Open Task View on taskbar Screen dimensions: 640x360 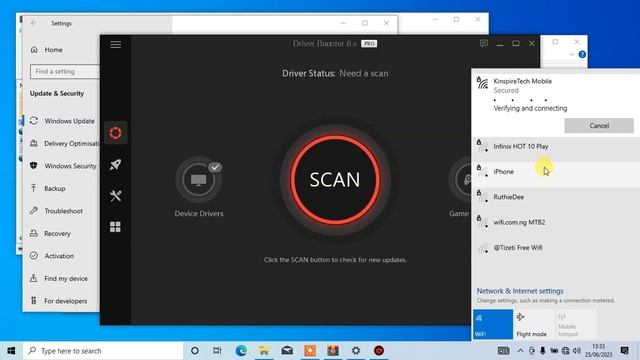pos(217,351)
